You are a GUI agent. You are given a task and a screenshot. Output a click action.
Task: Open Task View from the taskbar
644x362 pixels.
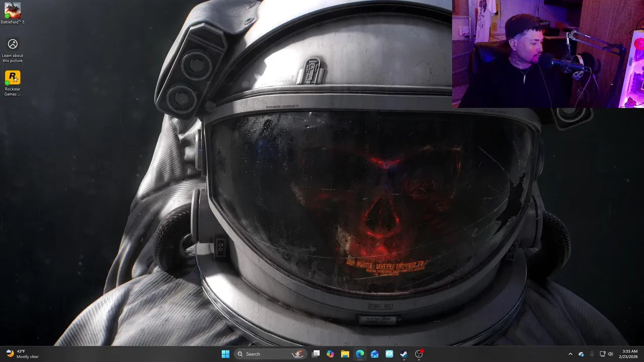(x=316, y=354)
